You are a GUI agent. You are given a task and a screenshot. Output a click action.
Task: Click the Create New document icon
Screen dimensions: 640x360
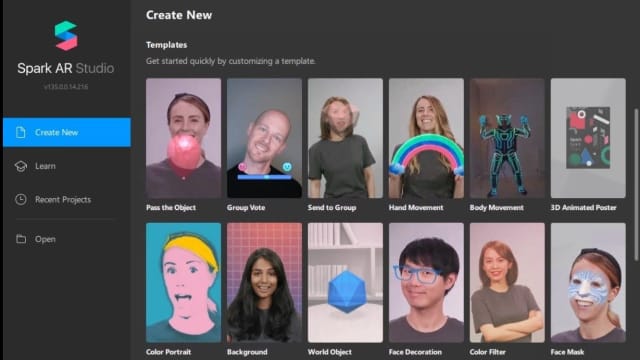click(x=21, y=132)
